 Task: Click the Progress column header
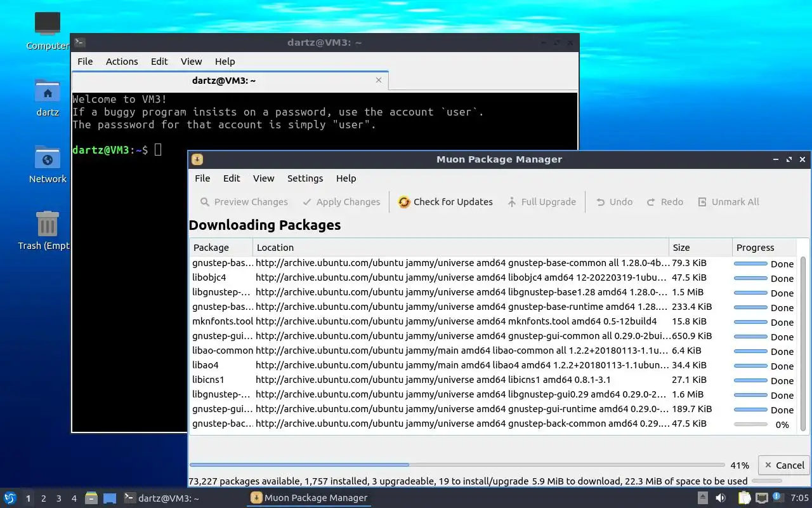click(764, 248)
